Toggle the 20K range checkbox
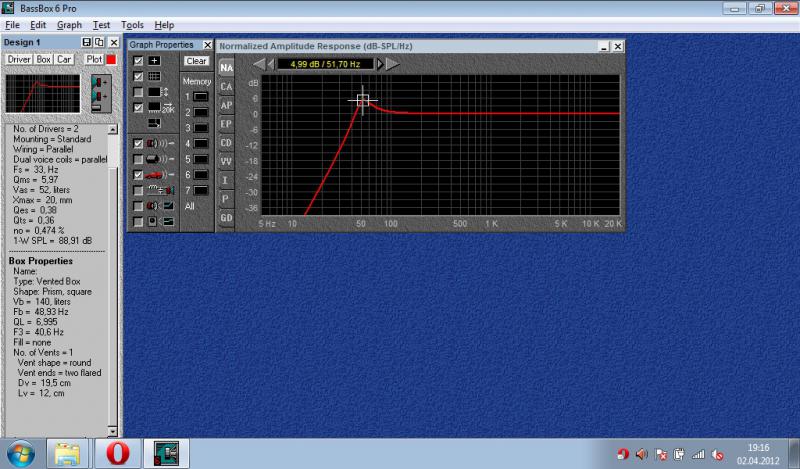Screen dimensions: 800x469 [x=138, y=108]
